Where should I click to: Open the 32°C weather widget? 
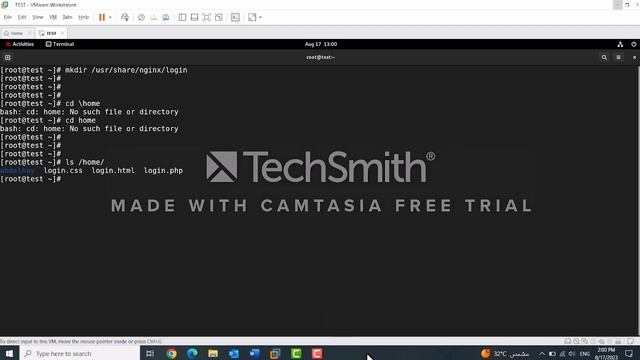505,353
